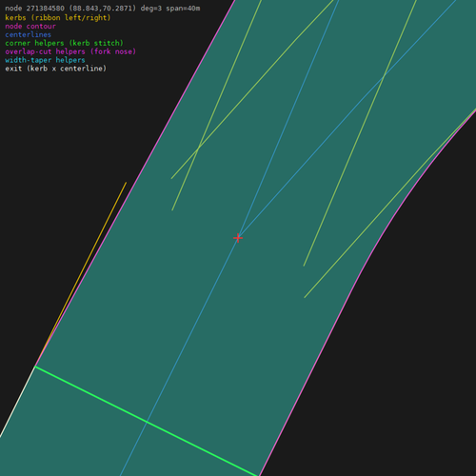Select the "node contour" legend entry
Image resolution: width=476 pixels, height=476 pixels.
[x=30, y=26]
